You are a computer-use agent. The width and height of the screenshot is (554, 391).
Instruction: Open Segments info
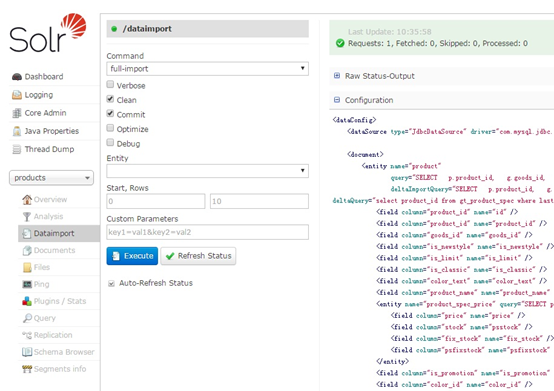point(60,369)
